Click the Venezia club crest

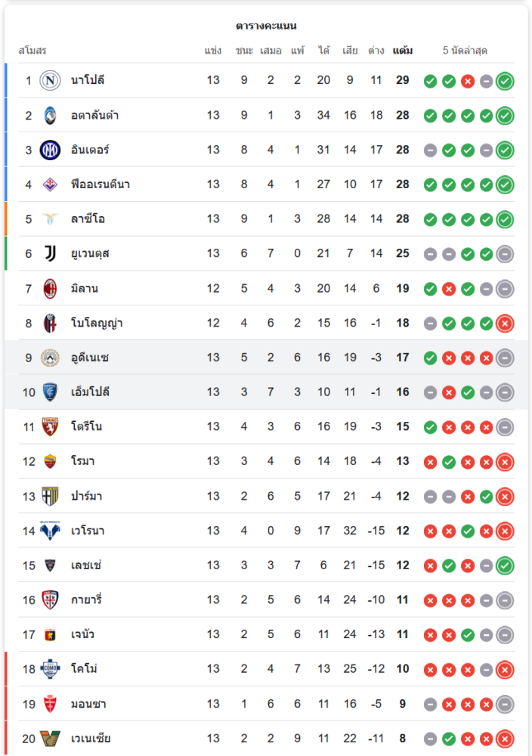[x=50, y=739]
